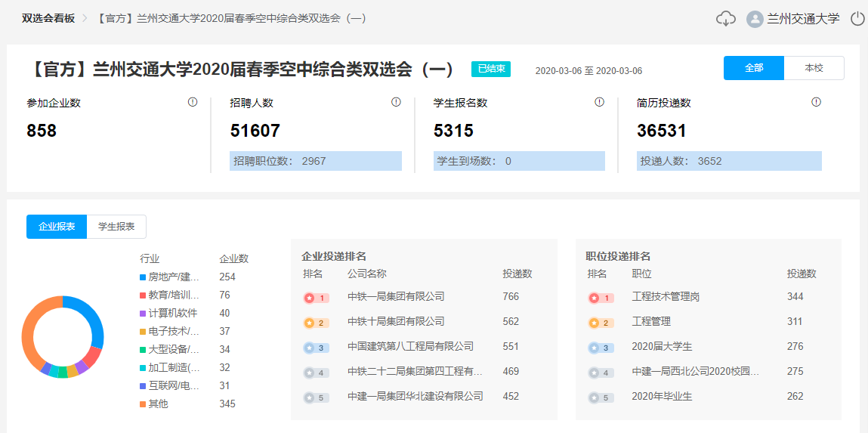Switch scope to 本校
The width and height of the screenshot is (868, 433).
tap(814, 68)
